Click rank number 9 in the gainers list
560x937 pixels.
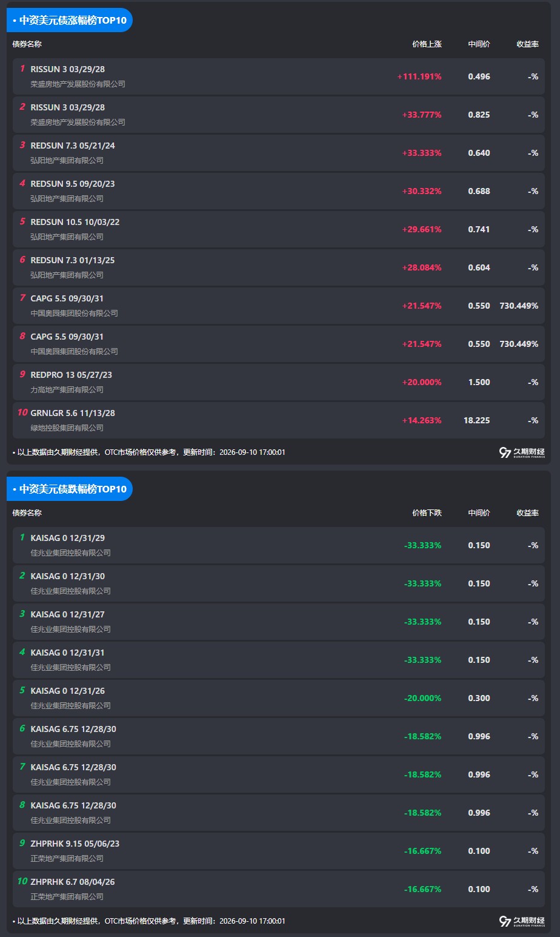[22, 374]
